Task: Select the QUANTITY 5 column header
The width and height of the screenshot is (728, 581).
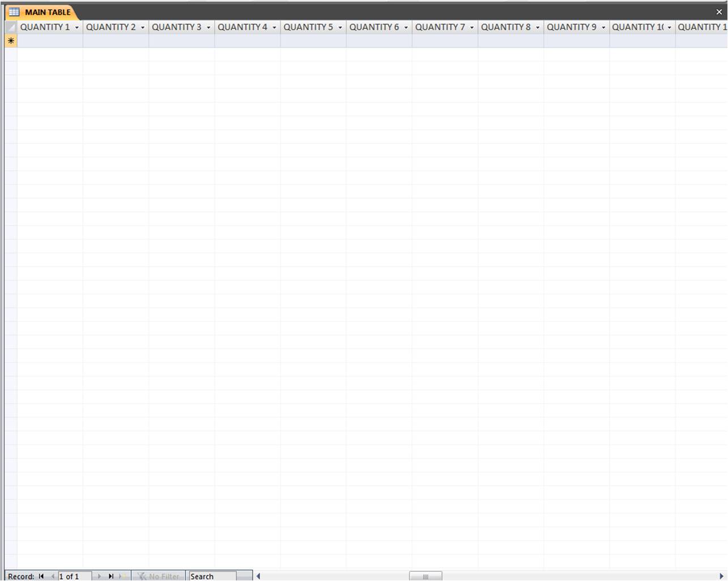Action: [313, 27]
